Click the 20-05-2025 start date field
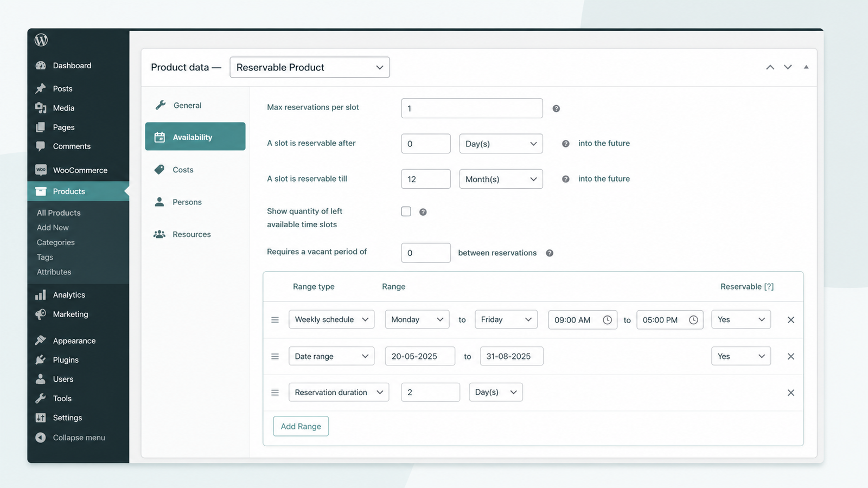This screenshot has height=488, width=868. [420, 356]
